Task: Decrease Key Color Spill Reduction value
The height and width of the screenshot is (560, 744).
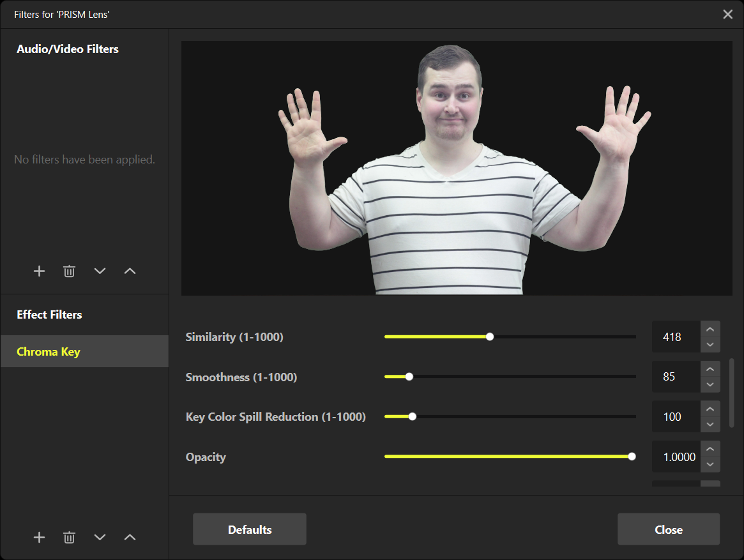Action: point(710,425)
